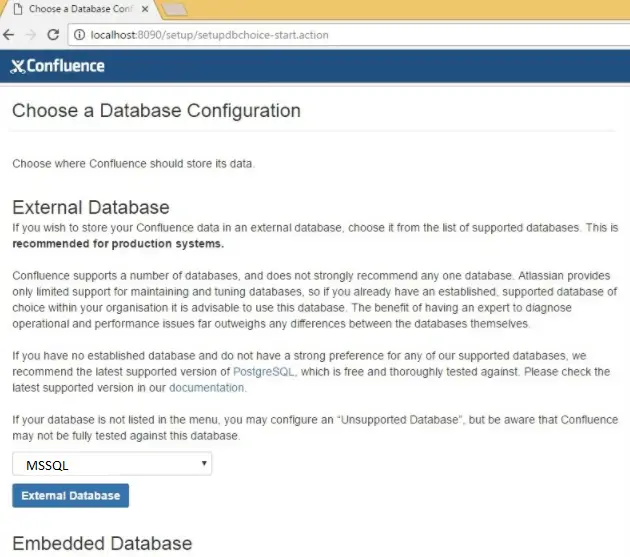Select the Choose a Database Configuration tab
The width and height of the screenshot is (630, 557).
[x=80, y=10]
